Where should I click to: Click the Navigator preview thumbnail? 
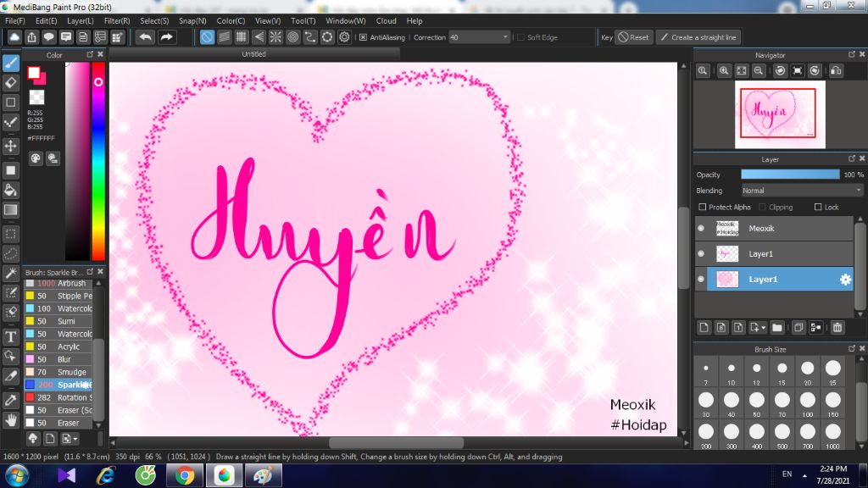click(780, 114)
